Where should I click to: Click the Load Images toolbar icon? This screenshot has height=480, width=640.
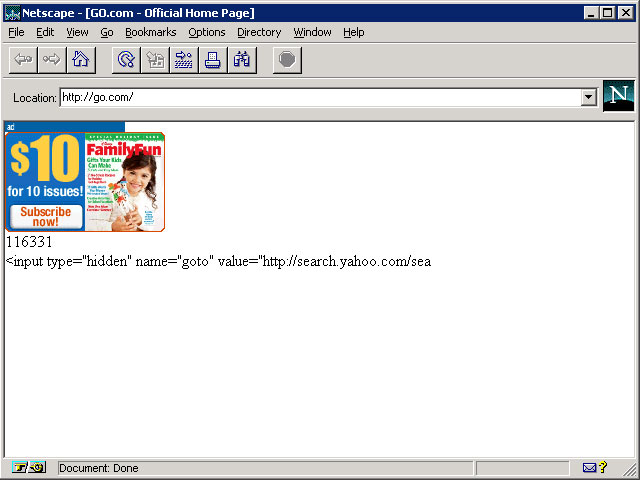155,60
